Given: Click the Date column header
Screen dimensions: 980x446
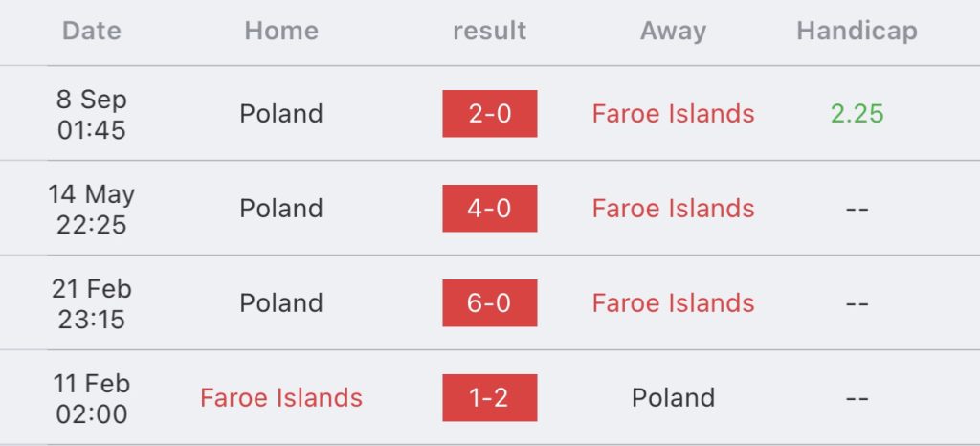Looking at the screenshot, I should point(92,31).
